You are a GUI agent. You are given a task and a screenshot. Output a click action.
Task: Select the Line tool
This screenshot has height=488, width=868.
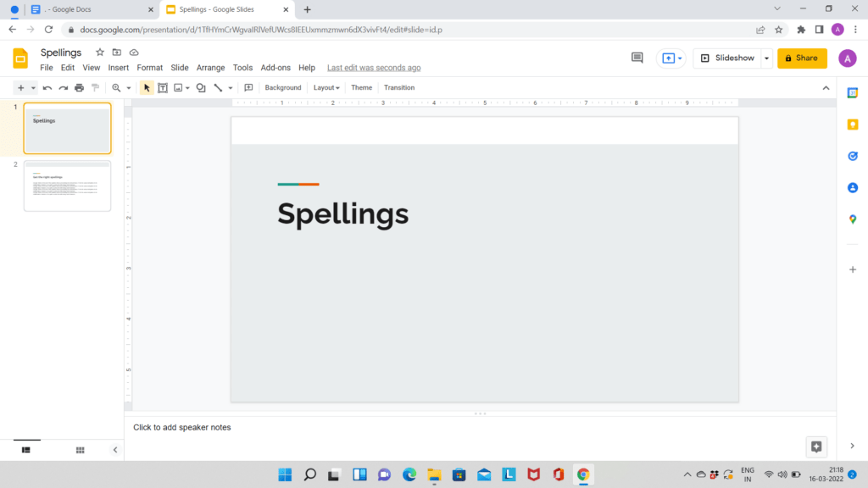[x=217, y=87]
